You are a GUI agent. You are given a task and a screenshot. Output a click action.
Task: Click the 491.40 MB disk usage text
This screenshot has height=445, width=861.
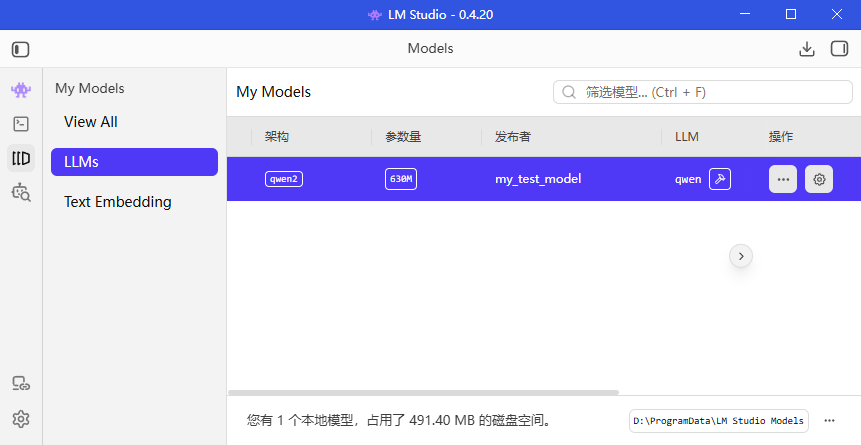coord(441,421)
